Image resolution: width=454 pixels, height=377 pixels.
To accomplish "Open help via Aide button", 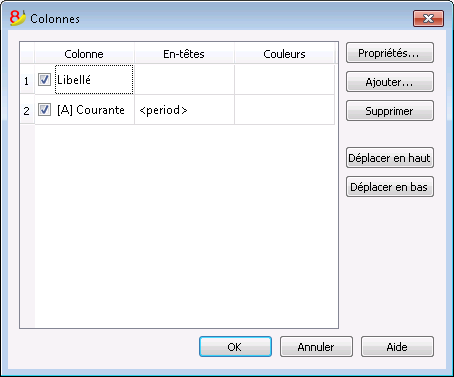I will pyautogui.click(x=397, y=347).
